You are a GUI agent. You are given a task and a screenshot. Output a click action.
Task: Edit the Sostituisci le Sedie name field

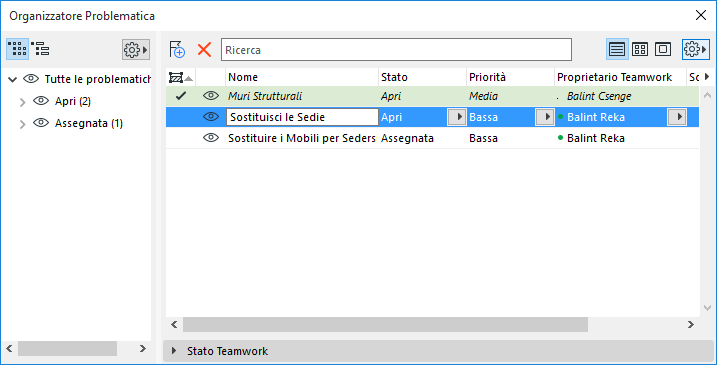[302, 117]
